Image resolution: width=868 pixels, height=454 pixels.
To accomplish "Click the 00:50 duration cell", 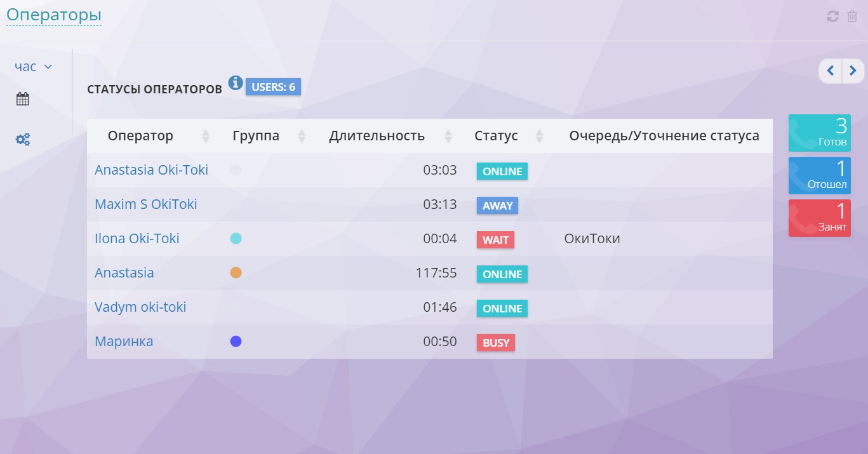I will click(x=440, y=342).
